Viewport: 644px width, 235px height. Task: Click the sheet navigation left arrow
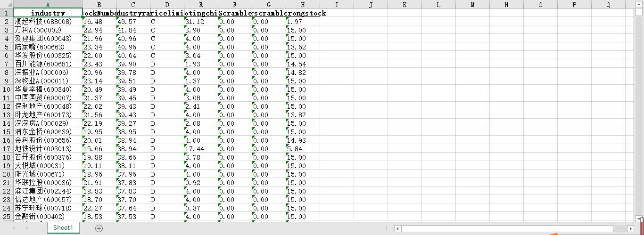point(14,228)
